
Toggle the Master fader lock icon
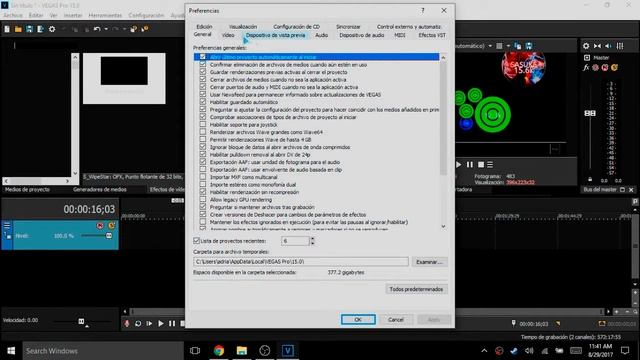[x=590, y=179]
